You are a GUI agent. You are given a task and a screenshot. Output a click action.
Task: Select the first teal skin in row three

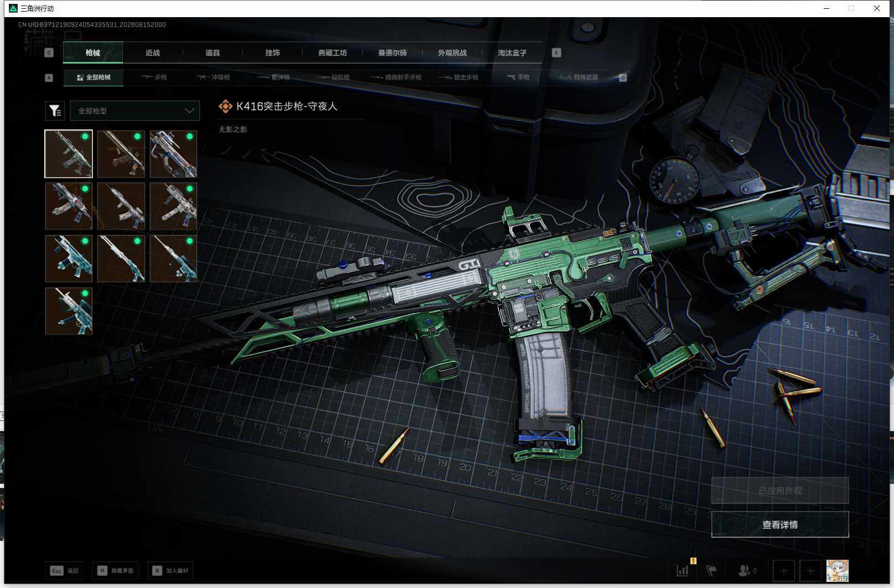tap(69, 258)
